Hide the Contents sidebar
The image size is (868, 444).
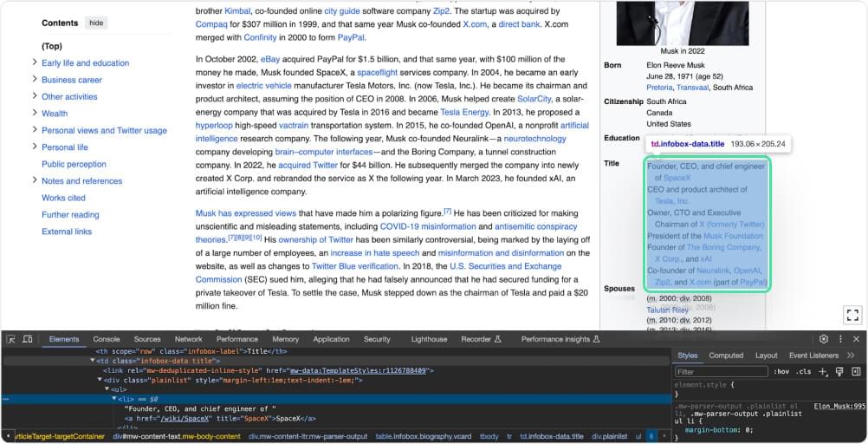click(x=96, y=23)
